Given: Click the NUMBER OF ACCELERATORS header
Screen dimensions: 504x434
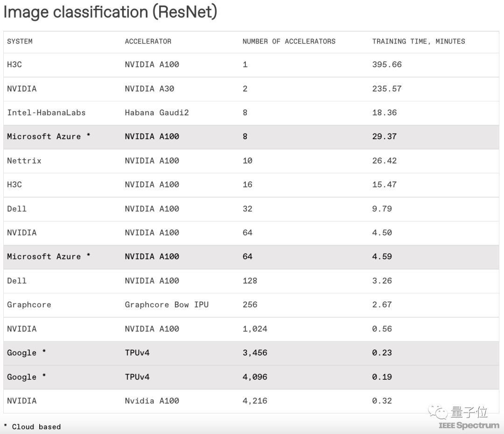Looking at the screenshot, I should 289,42.
